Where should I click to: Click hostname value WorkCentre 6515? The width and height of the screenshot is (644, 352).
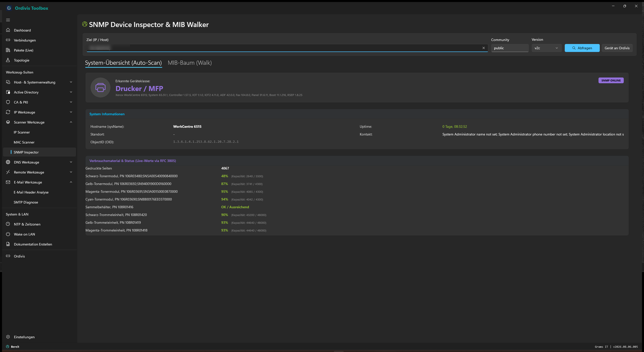tap(187, 126)
